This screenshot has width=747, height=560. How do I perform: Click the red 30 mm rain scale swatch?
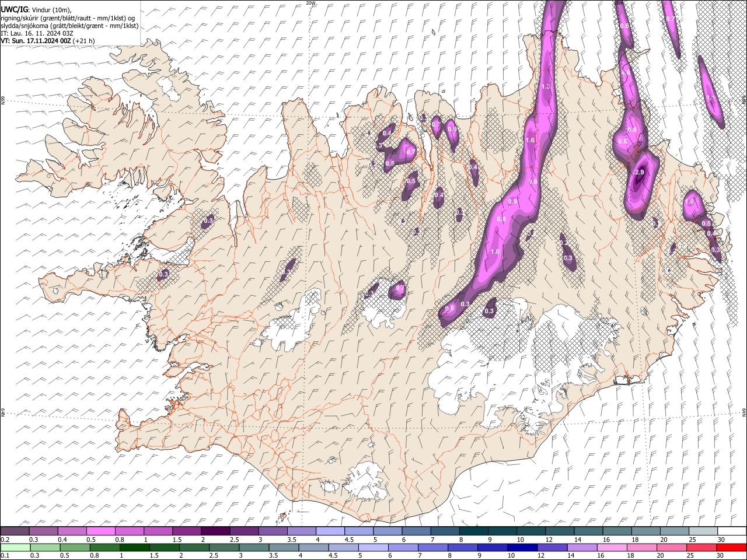point(731,547)
